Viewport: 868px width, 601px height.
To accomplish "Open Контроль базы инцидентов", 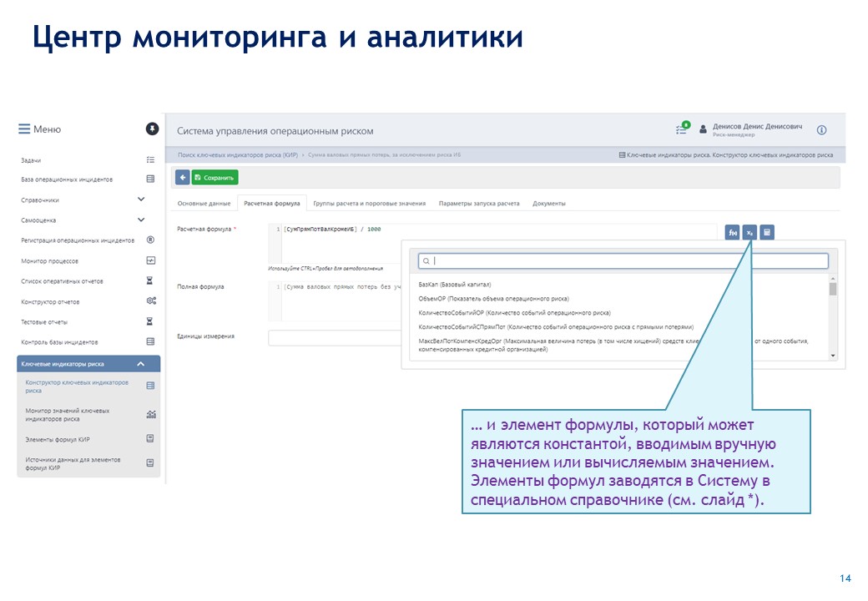I will pyautogui.click(x=59, y=342).
